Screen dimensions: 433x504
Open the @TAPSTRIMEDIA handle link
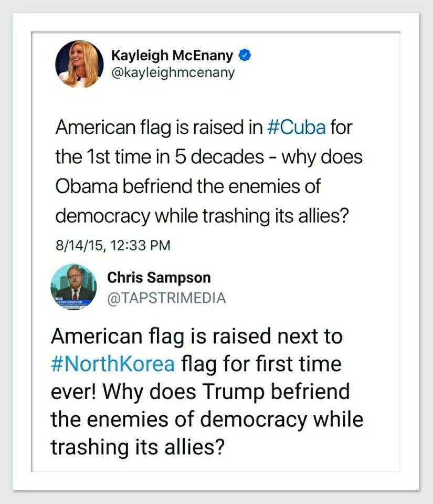coord(166,298)
